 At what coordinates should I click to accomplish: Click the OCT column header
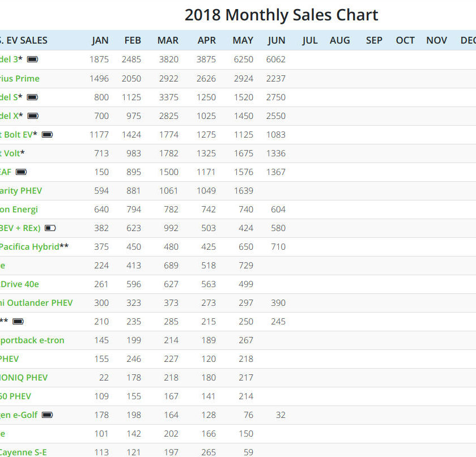click(x=405, y=40)
